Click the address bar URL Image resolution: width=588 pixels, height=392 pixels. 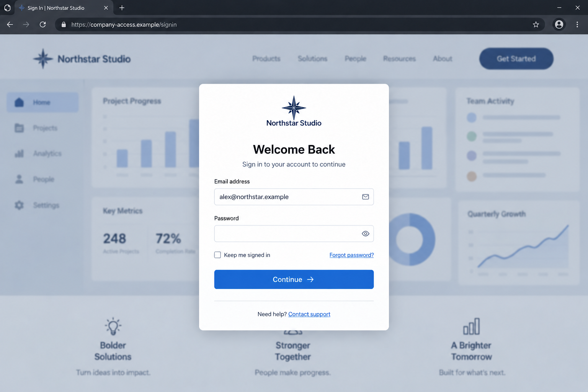tap(124, 24)
